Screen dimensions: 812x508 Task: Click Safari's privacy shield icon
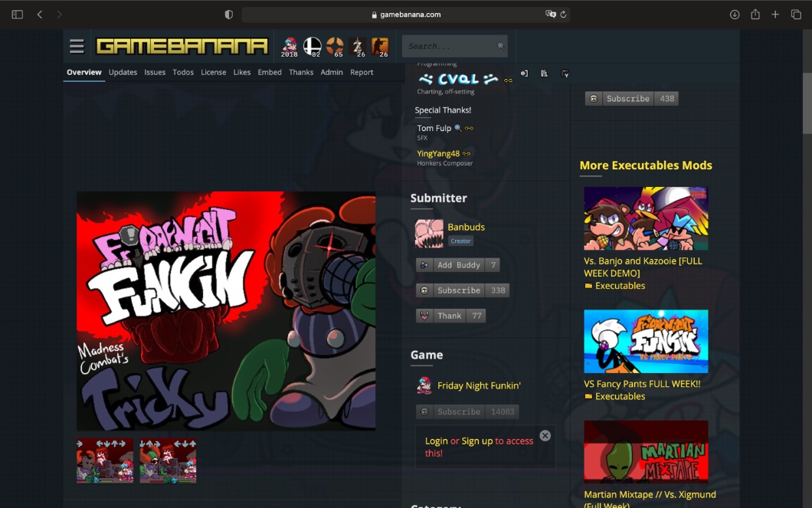[x=228, y=15]
